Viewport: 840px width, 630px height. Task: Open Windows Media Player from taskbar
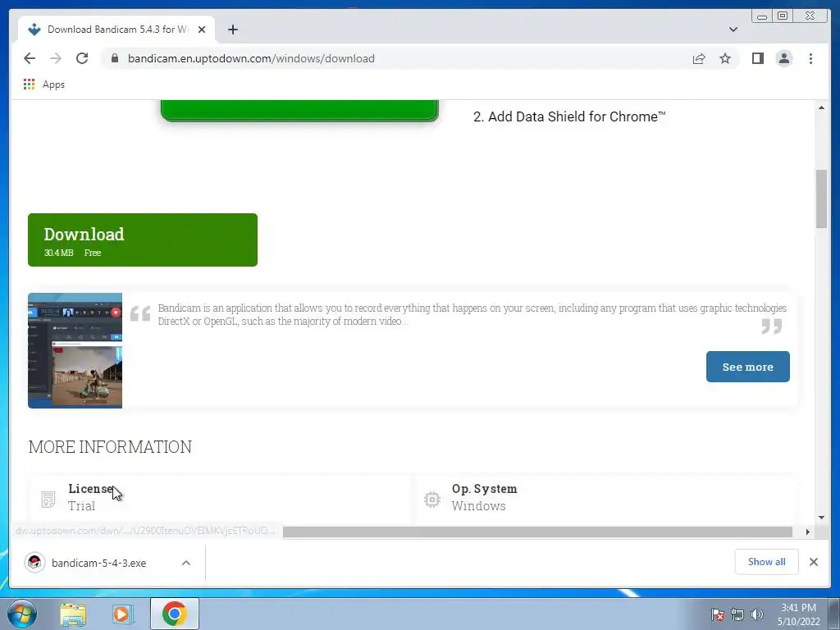click(x=123, y=614)
